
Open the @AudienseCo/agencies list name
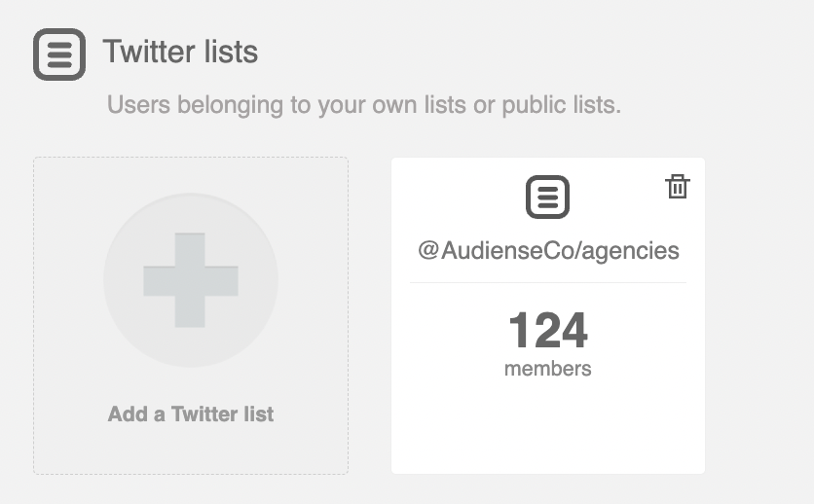pos(548,251)
